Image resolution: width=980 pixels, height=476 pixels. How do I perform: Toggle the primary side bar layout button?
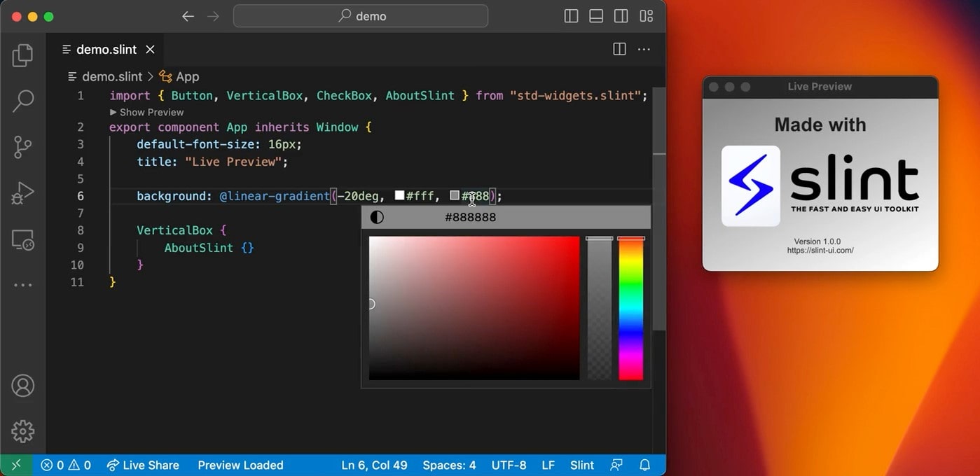pyautogui.click(x=571, y=16)
